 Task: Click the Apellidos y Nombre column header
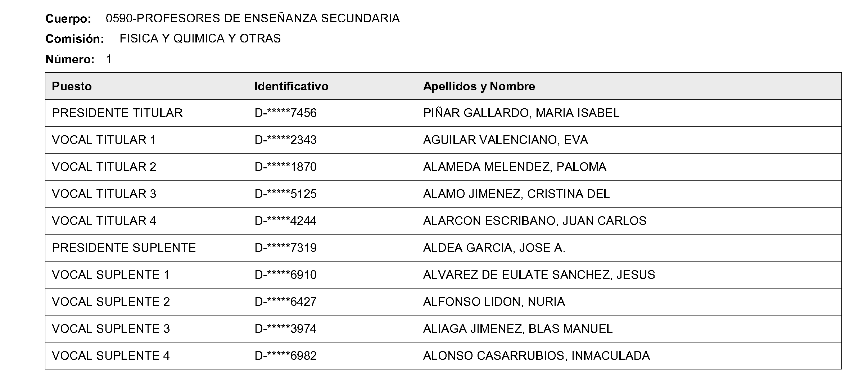point(479,86)
